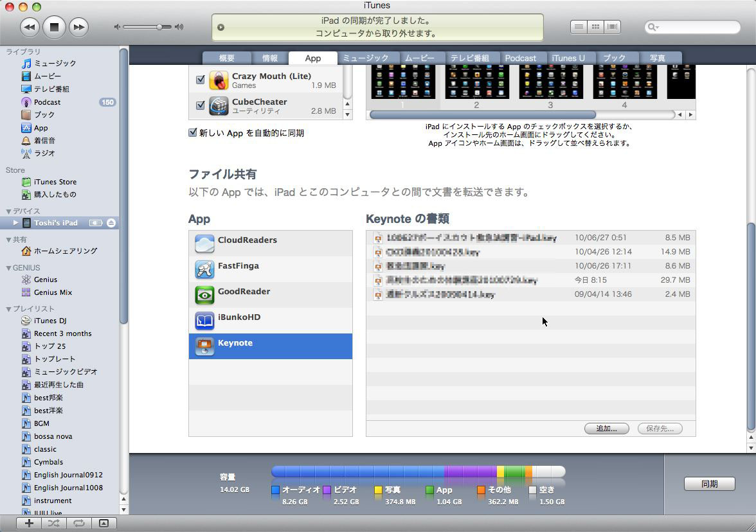Select the Keynote file dated 今日 8:15
The width and height of the screenshot is (756, 532).
click(531, 280)
